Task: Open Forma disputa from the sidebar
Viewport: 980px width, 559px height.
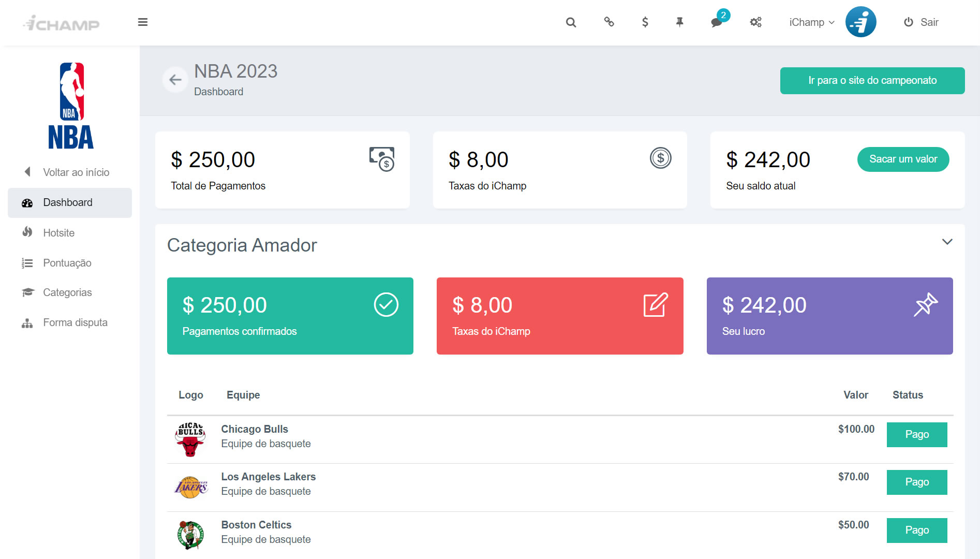Action: [x=70, y=322]
